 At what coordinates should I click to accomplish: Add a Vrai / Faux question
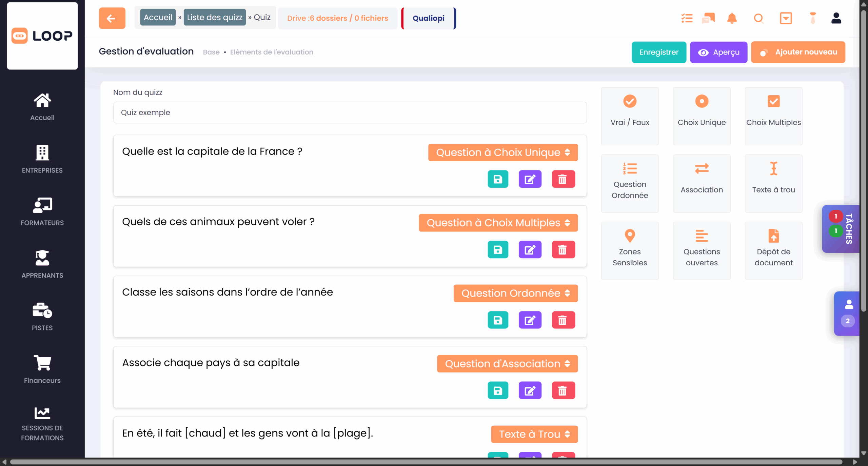[x=630, y=116]
